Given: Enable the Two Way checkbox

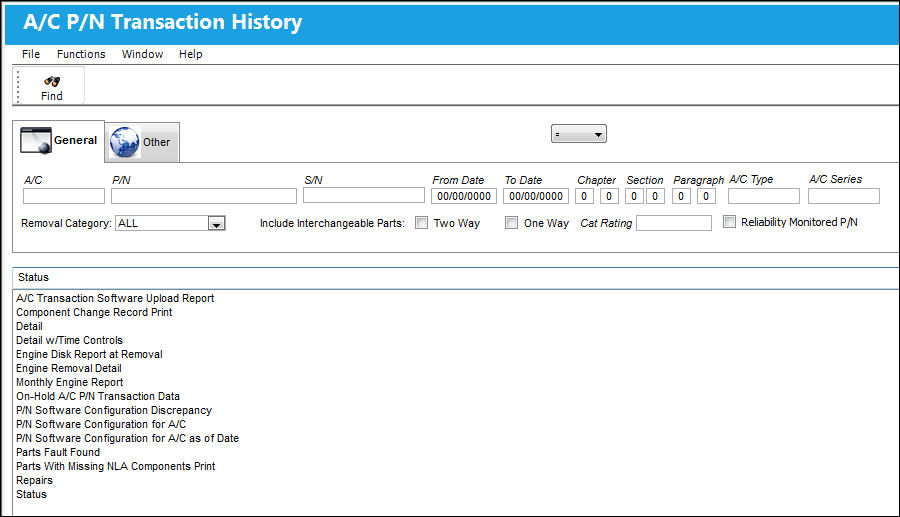Looking at the screenshot, I should tap(421, 223).
